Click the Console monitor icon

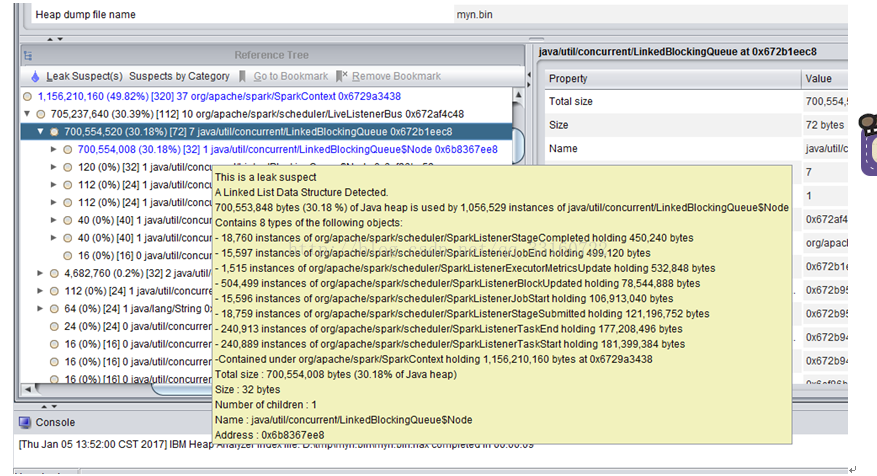(x=25, y=422)
